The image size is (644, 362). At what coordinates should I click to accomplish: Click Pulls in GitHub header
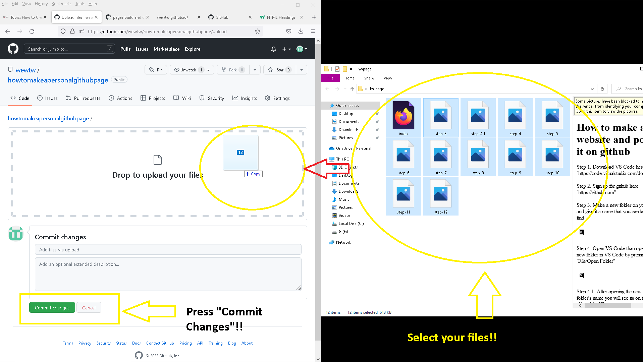[125, 49]
